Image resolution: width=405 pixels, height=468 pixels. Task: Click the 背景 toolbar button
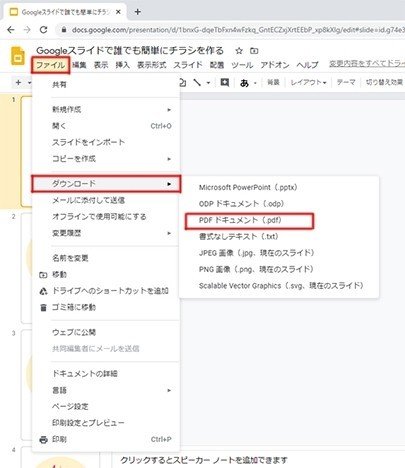pos(273,82)
